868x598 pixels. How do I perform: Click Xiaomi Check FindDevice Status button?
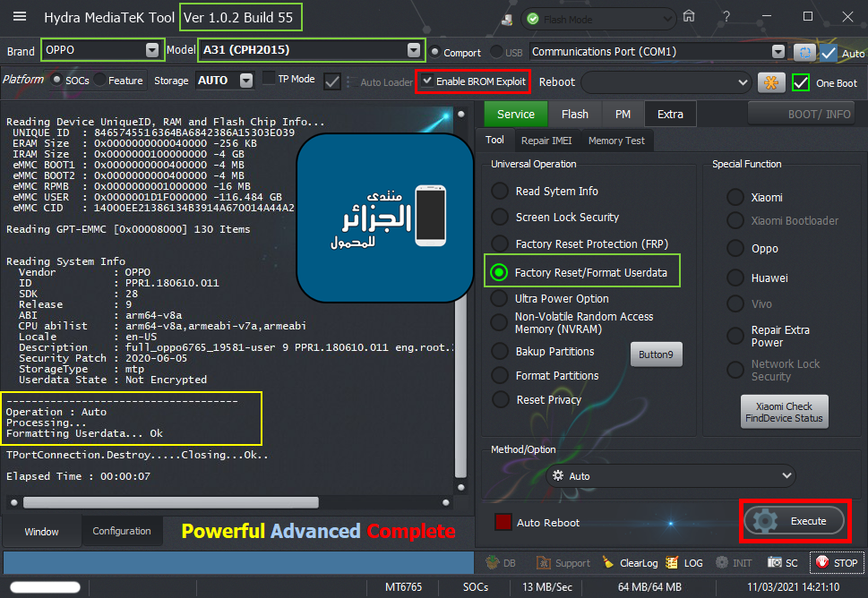[785, 412]
